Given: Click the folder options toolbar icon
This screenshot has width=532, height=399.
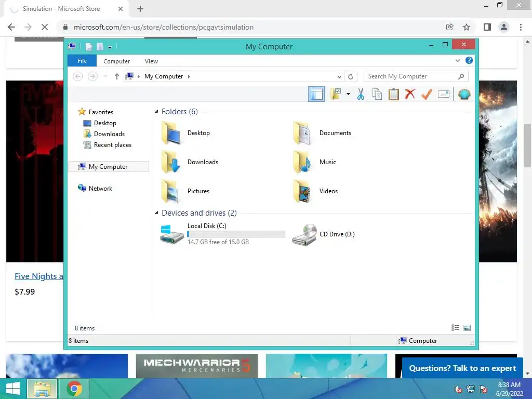Looking at the screenshot, I should point(336,94).
